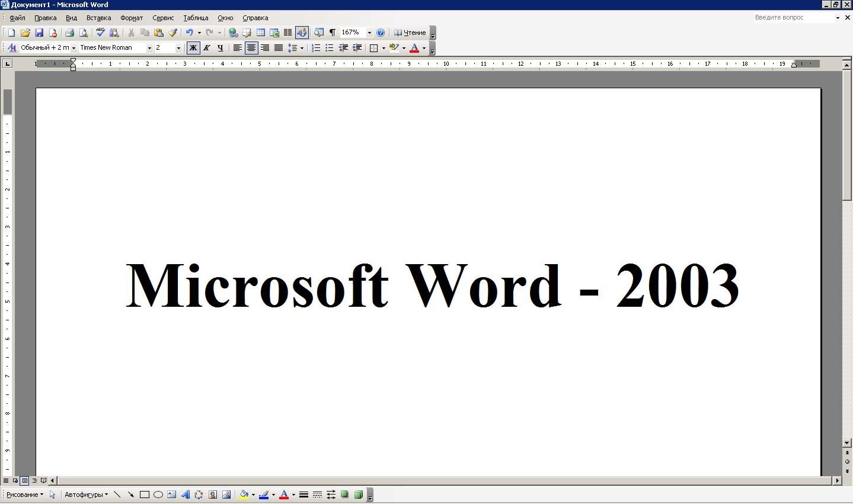Image resolution: width=853 pixels, height=504 pixels.
Task: Insert WordArt from the drawing toolbar
Action: [x=186, y=495]
